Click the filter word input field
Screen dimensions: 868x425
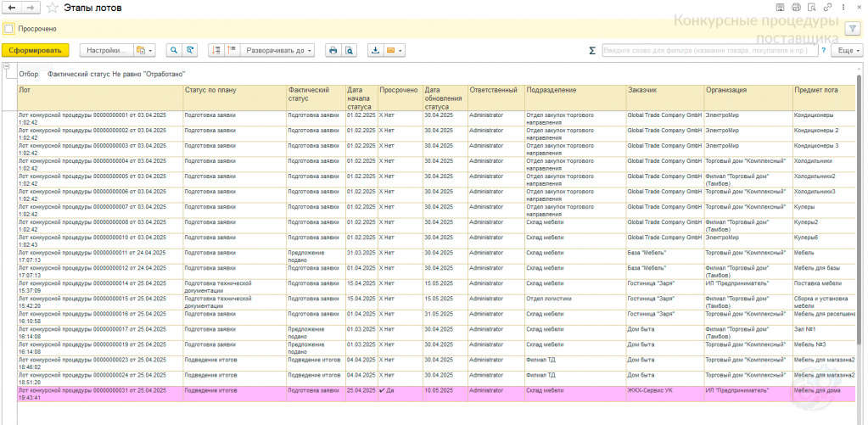[x=709, y=50]
